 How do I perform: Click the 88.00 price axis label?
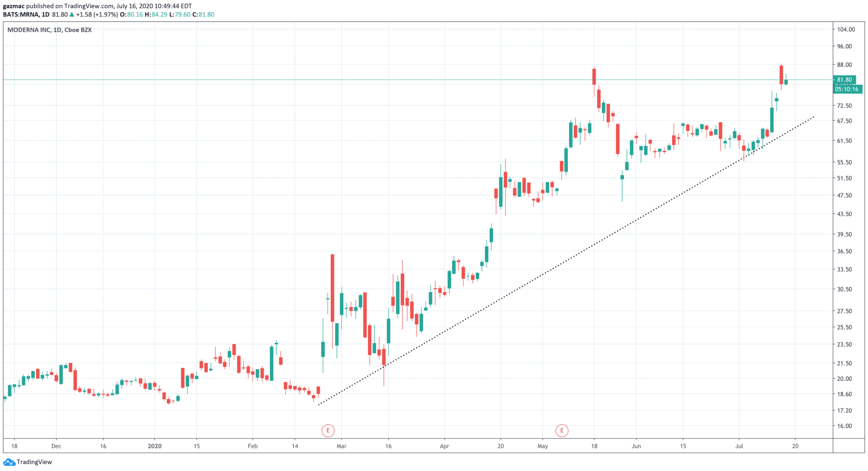pyautogui.click(x=844, y=65)
